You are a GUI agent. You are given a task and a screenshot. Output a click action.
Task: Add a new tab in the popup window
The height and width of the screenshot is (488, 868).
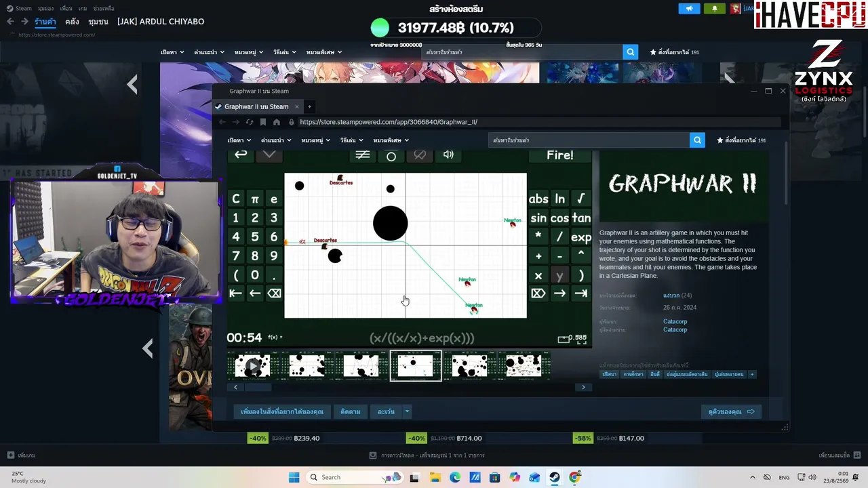coord(309,106)
